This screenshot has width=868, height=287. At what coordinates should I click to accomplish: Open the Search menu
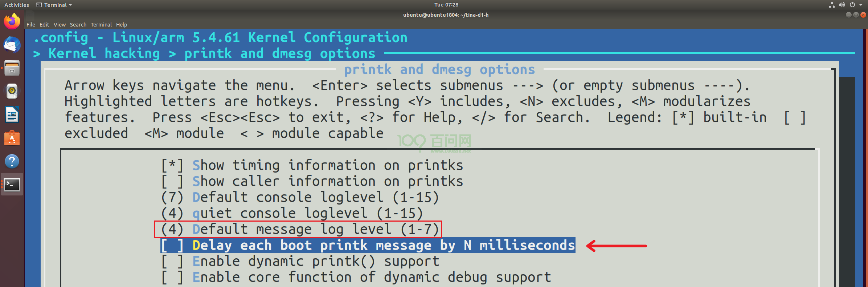pyautogui.click(x=78, y=25)
